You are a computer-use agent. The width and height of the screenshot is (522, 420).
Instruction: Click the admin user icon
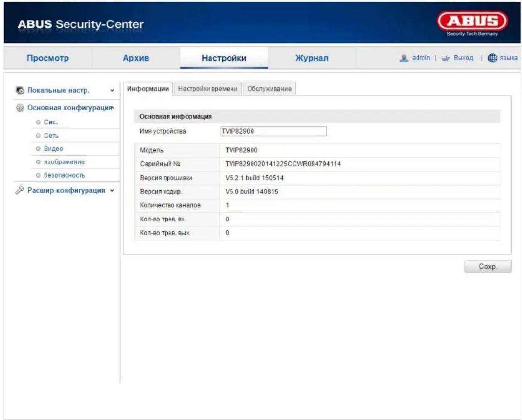pos(404,58)
